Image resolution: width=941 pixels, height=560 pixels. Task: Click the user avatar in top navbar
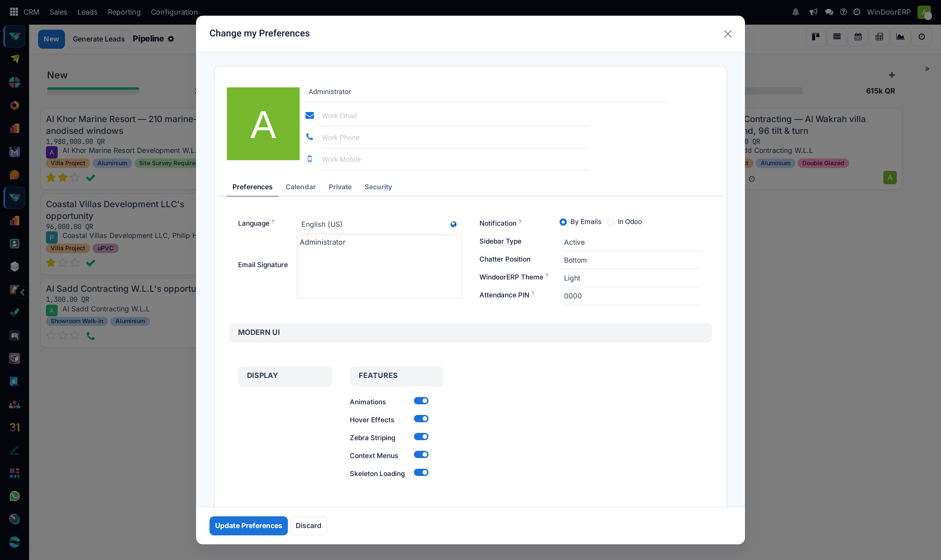point(924,12)
